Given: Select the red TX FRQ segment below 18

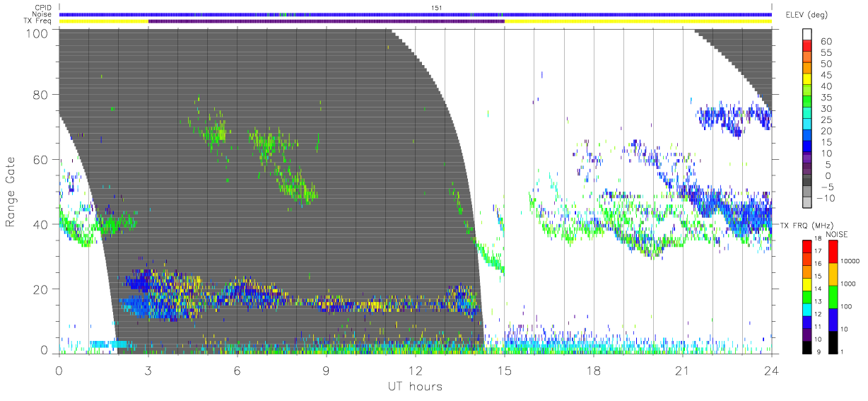Looking at the screenshot, I should click(x=807, y=246).
